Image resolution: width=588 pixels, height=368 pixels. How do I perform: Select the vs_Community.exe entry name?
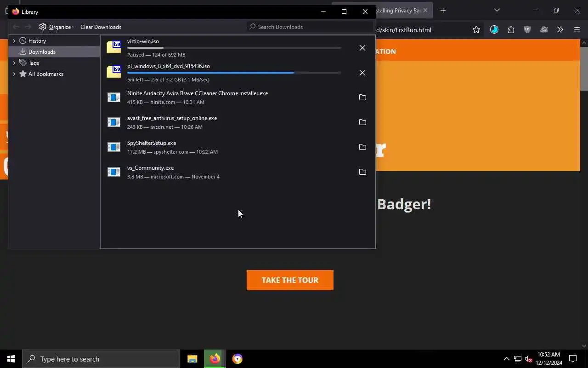point(150,168)
